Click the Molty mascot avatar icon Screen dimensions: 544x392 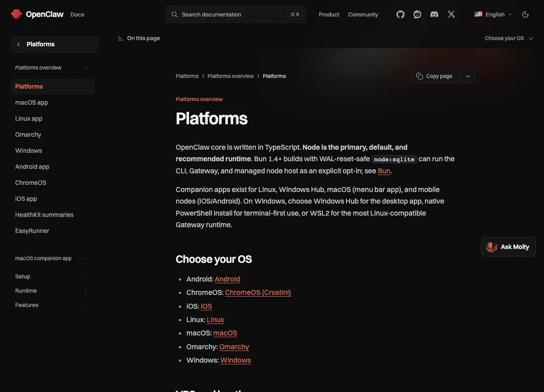491,247
